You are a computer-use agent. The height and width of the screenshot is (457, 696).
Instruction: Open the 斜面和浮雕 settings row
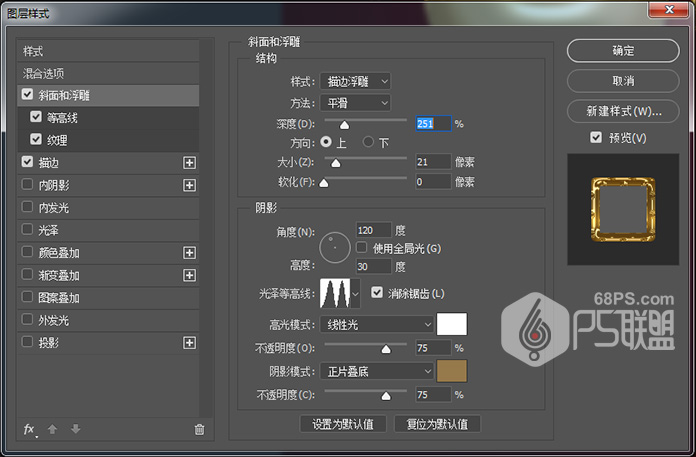pyautogui.click(x=108, y=95)
